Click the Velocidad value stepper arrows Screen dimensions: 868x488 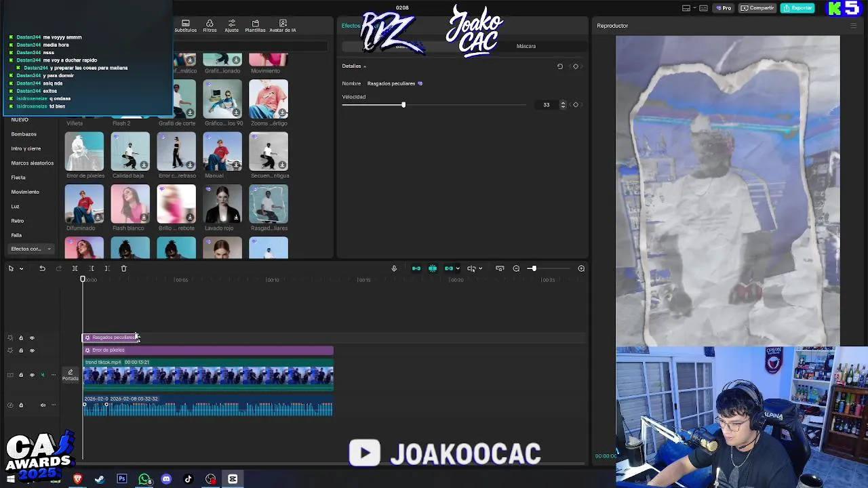click(x=563, y=104)
